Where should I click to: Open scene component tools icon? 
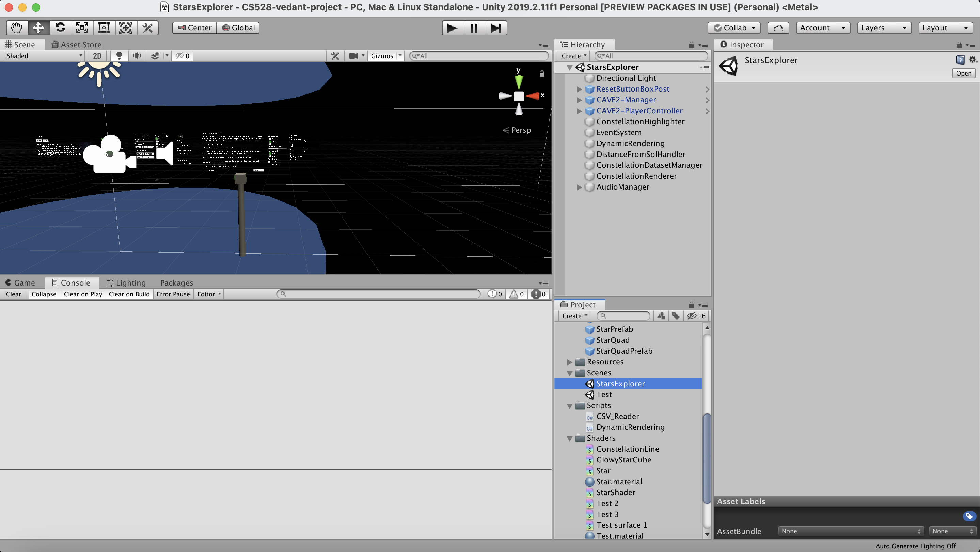tap(335, 56)
